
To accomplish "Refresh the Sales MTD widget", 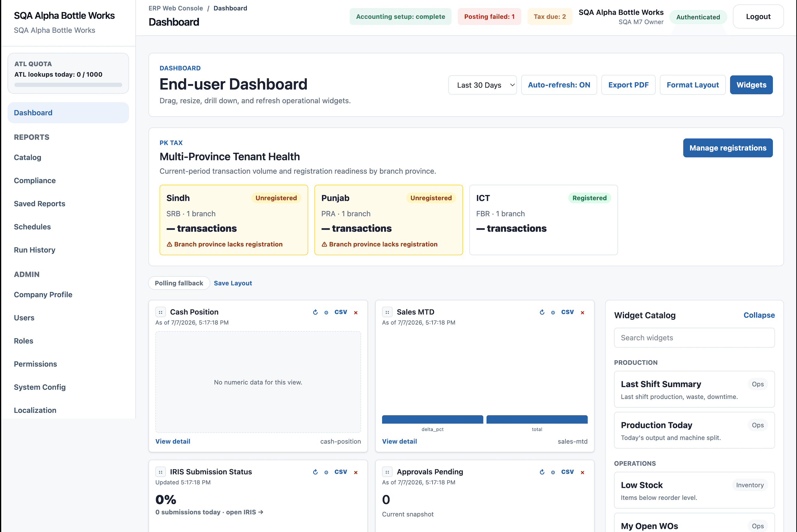I will pyautogui.click(x=542, y=312).
